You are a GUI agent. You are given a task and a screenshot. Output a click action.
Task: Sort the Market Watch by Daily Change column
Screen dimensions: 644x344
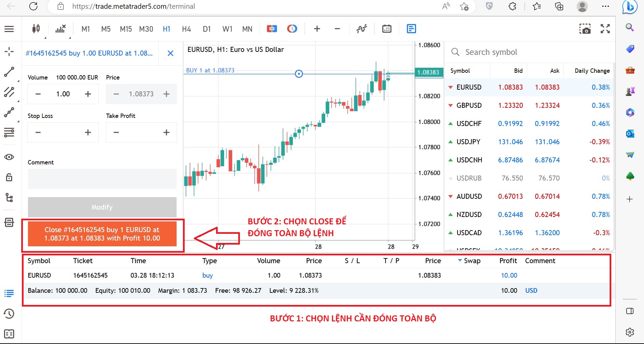click(592, 71)
